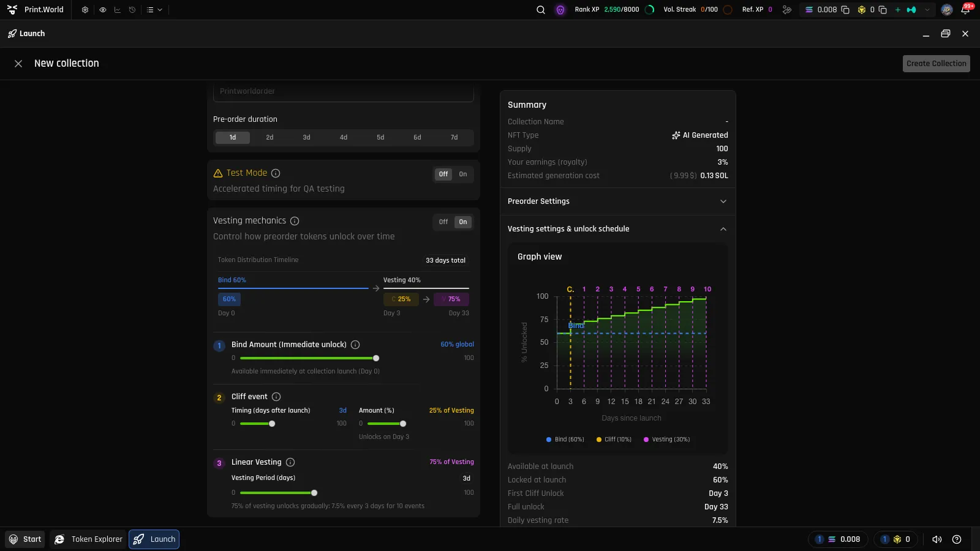980x551 pixels.
Task: Click the blue 60% bind chip in timeline
Action: [x=229, y=299]
